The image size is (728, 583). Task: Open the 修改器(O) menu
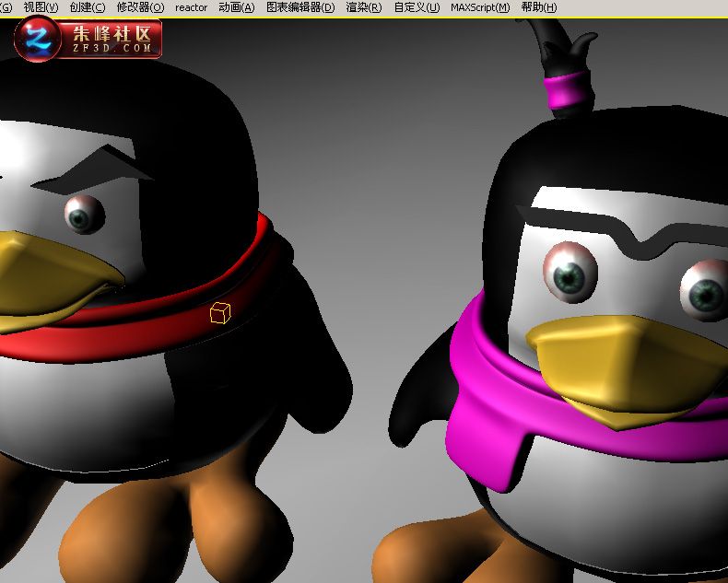140,7
